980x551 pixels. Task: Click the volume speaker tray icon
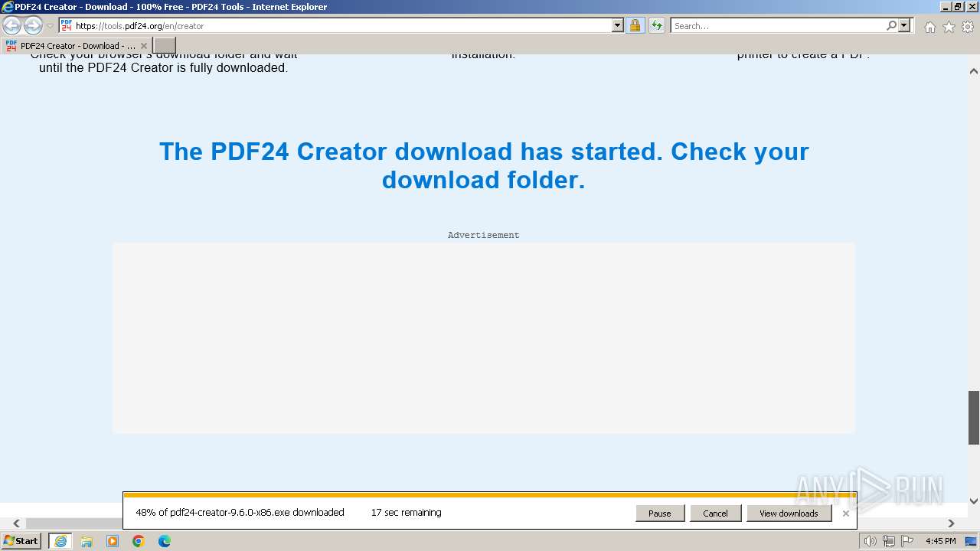point(870,541)
